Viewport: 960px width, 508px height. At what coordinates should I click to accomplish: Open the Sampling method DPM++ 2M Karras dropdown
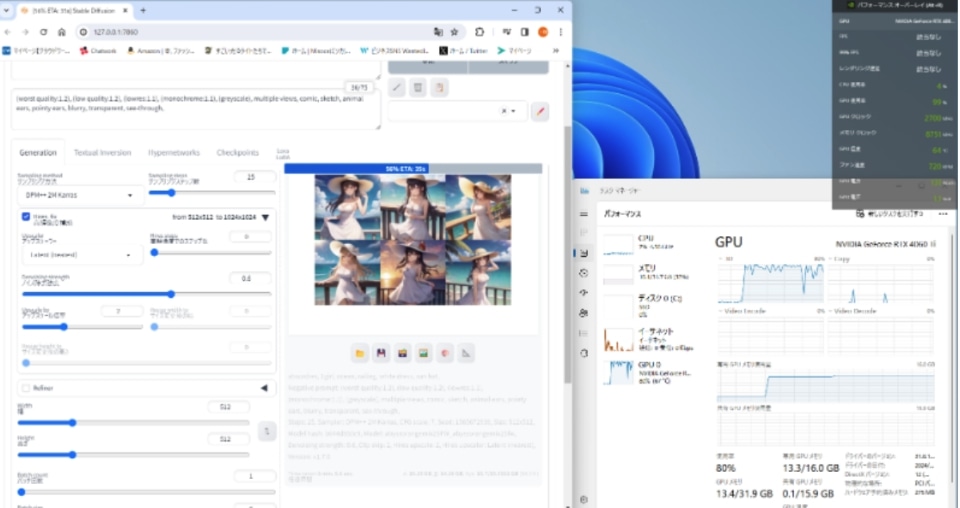(81, 195)
